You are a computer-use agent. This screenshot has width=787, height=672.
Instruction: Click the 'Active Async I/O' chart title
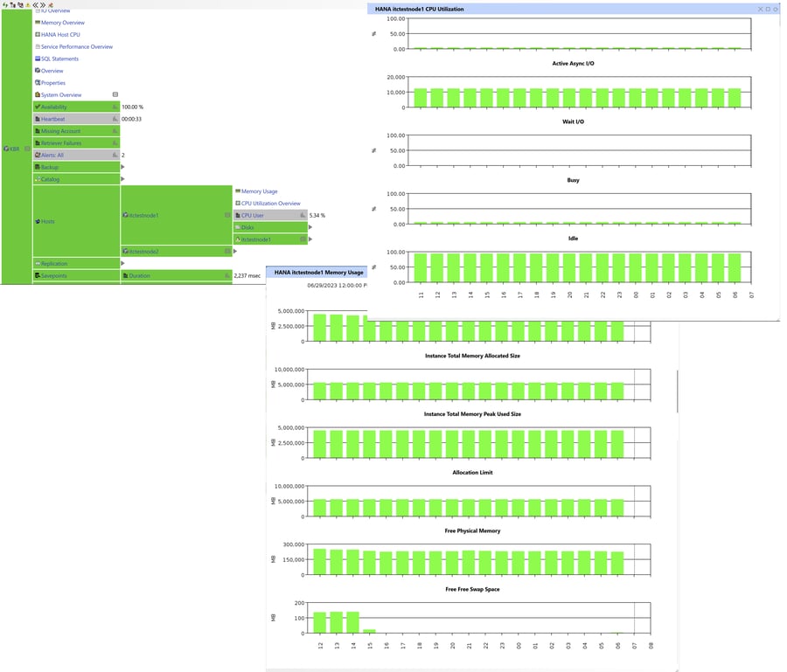(573, 63)
